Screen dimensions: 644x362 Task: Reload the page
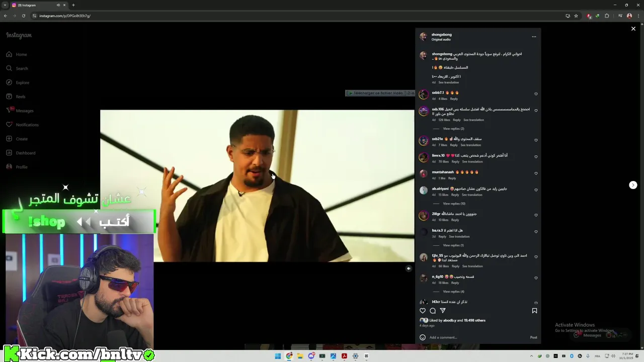(24, 16)
